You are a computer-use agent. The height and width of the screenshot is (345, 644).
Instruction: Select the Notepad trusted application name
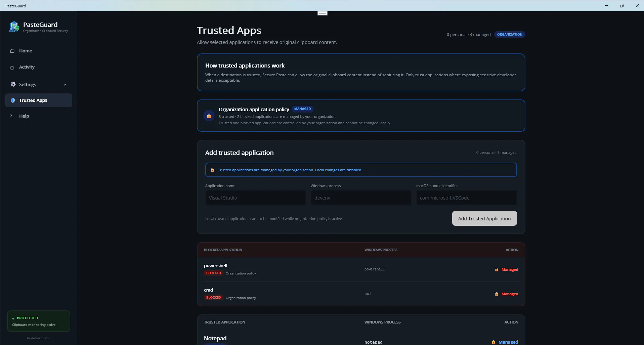coord(215,338)
